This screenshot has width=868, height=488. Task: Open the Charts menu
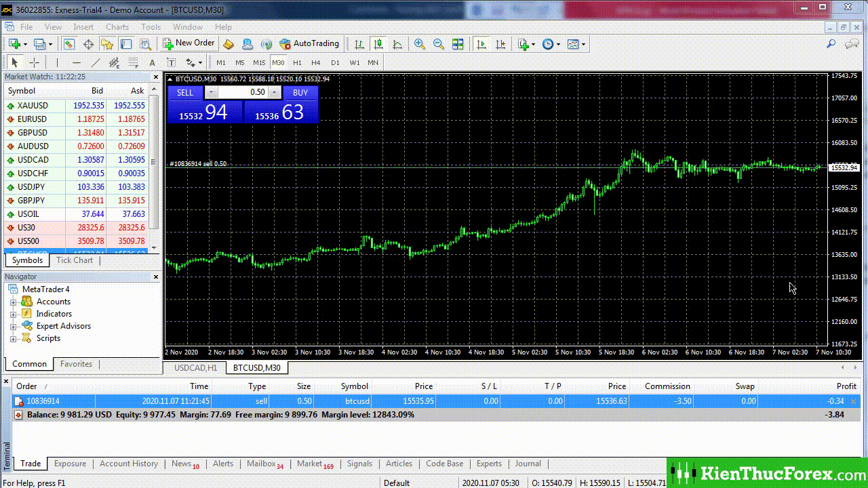117,27
